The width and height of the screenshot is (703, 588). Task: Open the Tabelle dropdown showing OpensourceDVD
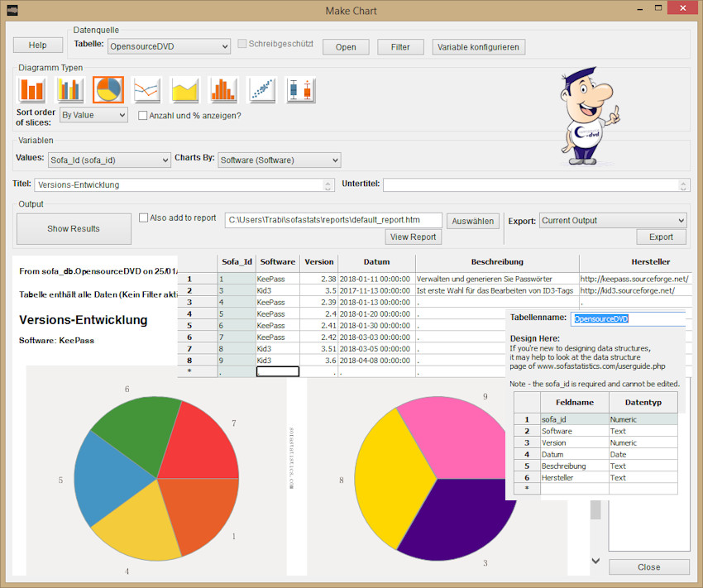[x=168, y=47]
